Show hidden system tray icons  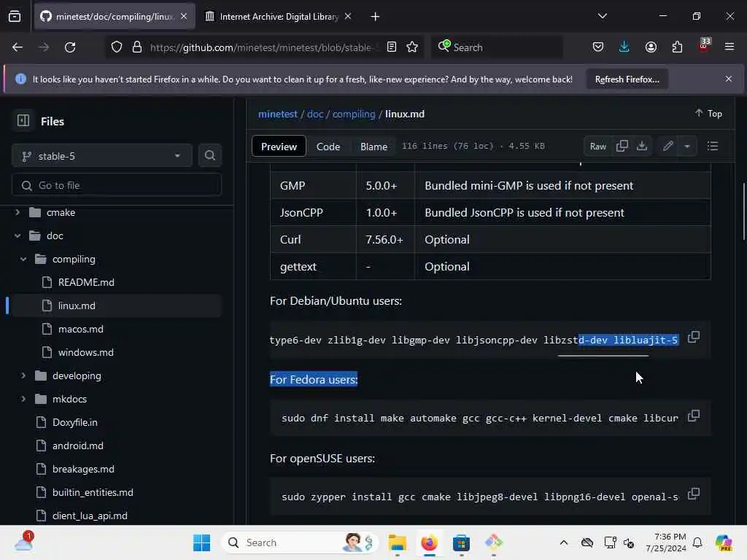click(x=564, y=542)
